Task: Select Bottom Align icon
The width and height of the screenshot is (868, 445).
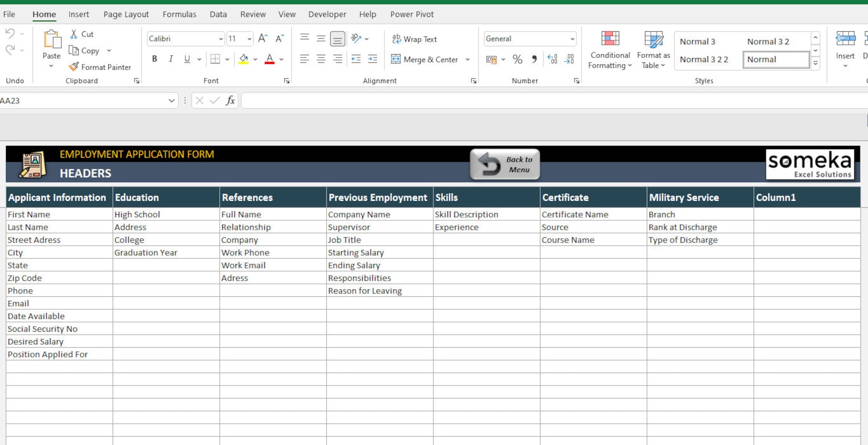Action: 338,38
